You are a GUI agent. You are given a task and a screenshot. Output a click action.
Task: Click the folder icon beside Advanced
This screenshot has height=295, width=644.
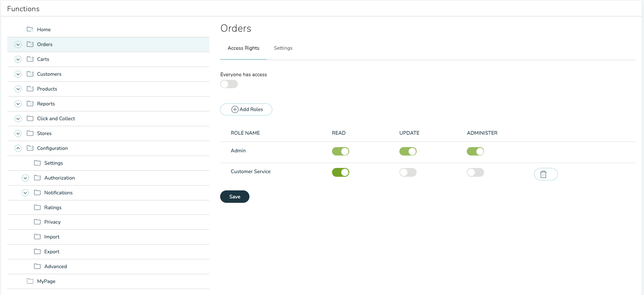click(37, 266)
